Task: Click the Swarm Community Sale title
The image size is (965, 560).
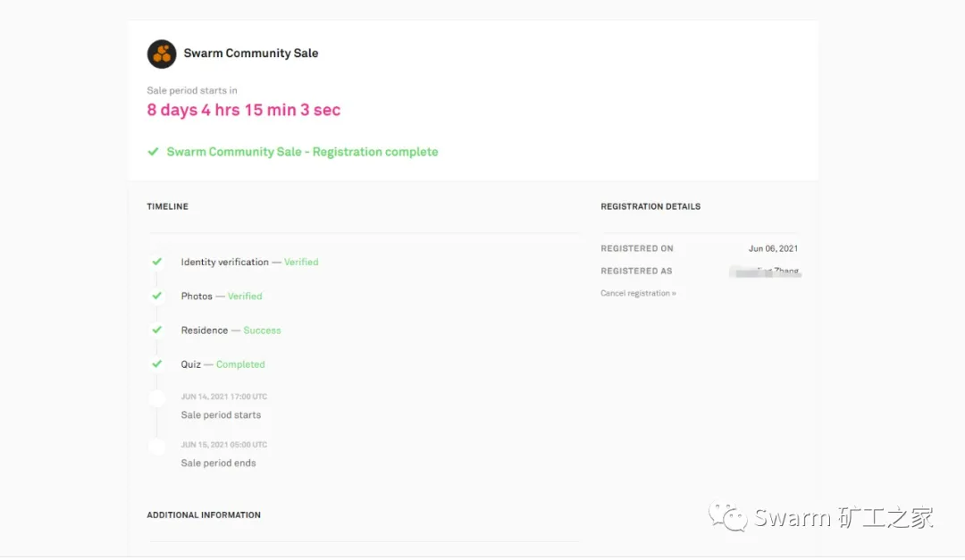Action: [x=250, y=53]
